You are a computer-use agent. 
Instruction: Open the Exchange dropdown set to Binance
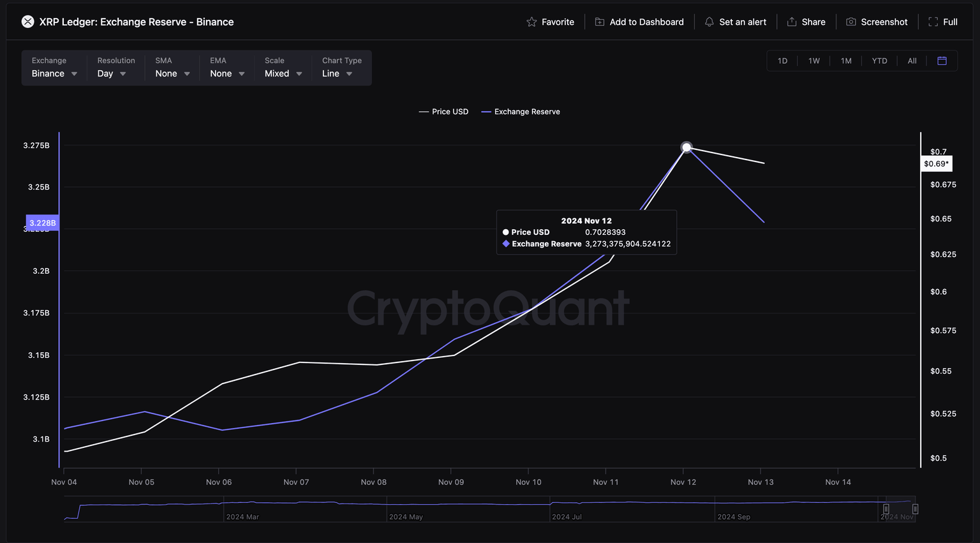click(54, 73)
